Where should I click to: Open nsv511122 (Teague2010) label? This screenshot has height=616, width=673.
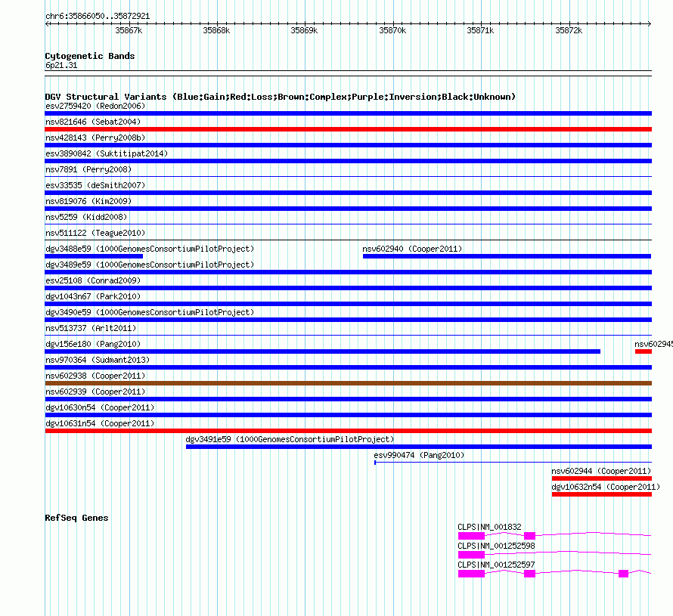click(x=95, y=233)
